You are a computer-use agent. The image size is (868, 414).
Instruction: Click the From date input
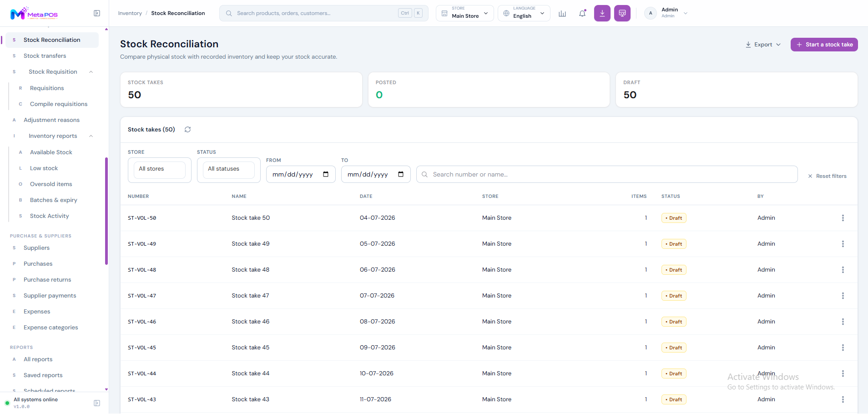301,174
